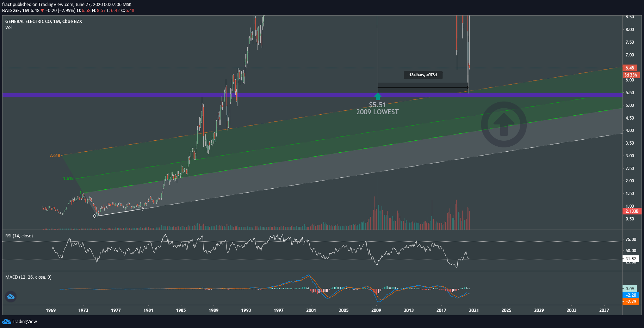Image resolution: width=644 pixels, height=328 pixels.
Task: Click the 2013 label on time axis
Action: pos(409,310)
